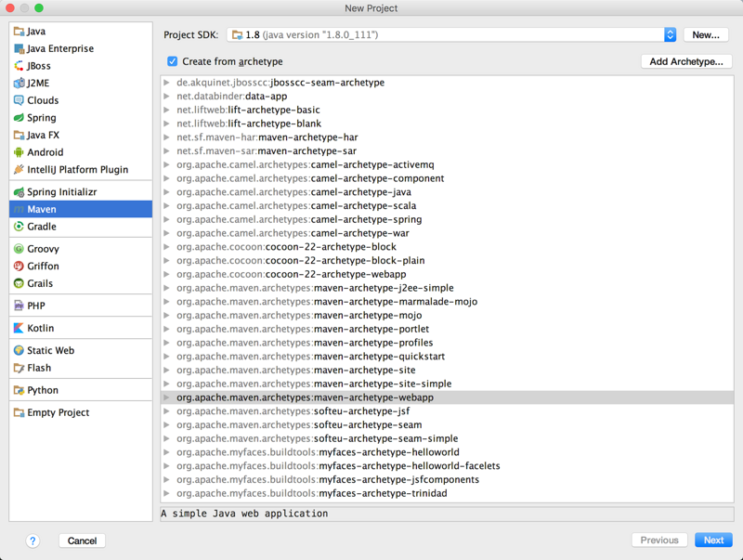Uncheck Create from archetype checkbox
Screen dimensions: 743x560
[173, 61]
